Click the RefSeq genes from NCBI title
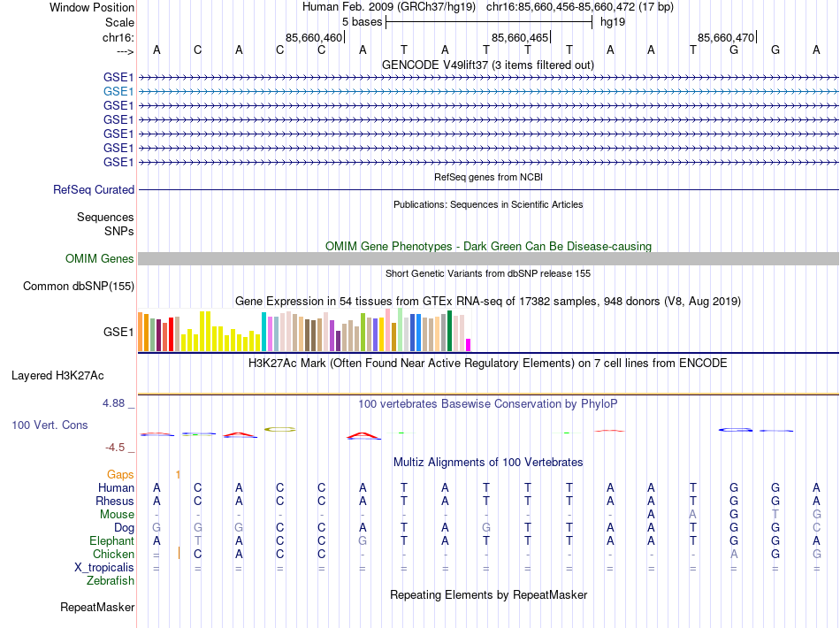Image resolution: width=840 pixels, height=628 pixels. [x=489, y=177]
